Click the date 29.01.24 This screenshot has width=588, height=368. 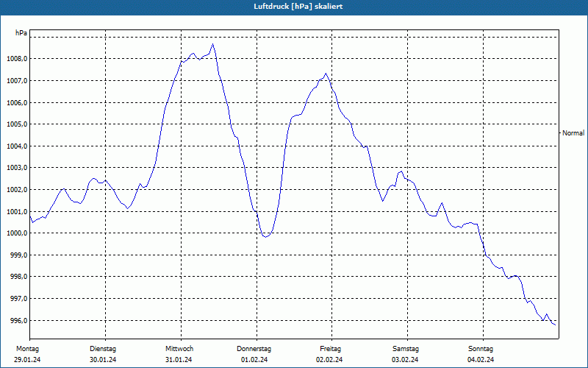[27, 360]
